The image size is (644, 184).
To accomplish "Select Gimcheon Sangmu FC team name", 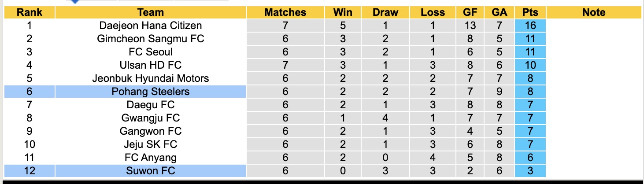I will [x=150, y=39].
